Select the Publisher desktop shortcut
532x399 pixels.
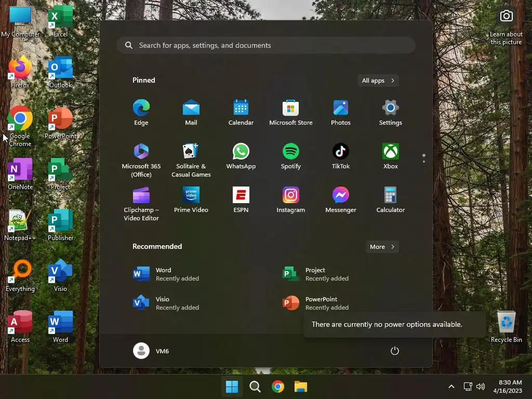60,225
